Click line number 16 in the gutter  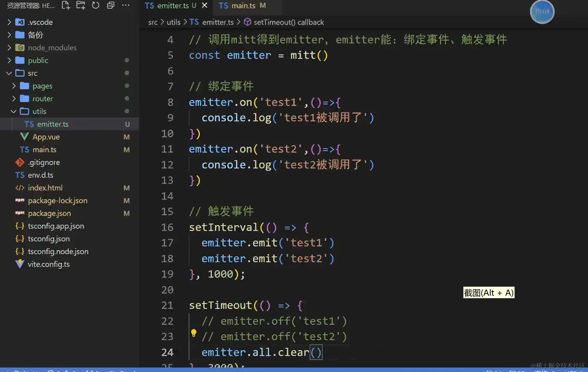[x=167, y=227]
